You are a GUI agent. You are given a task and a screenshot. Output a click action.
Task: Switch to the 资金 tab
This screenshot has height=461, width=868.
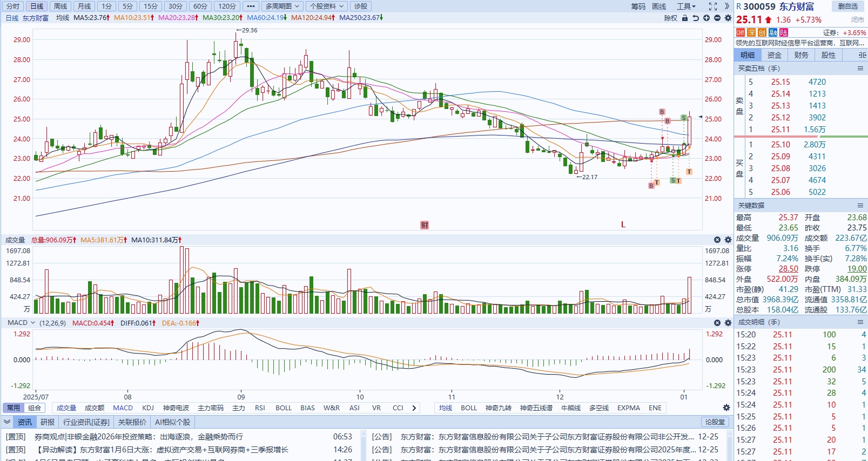click(775, 55)
